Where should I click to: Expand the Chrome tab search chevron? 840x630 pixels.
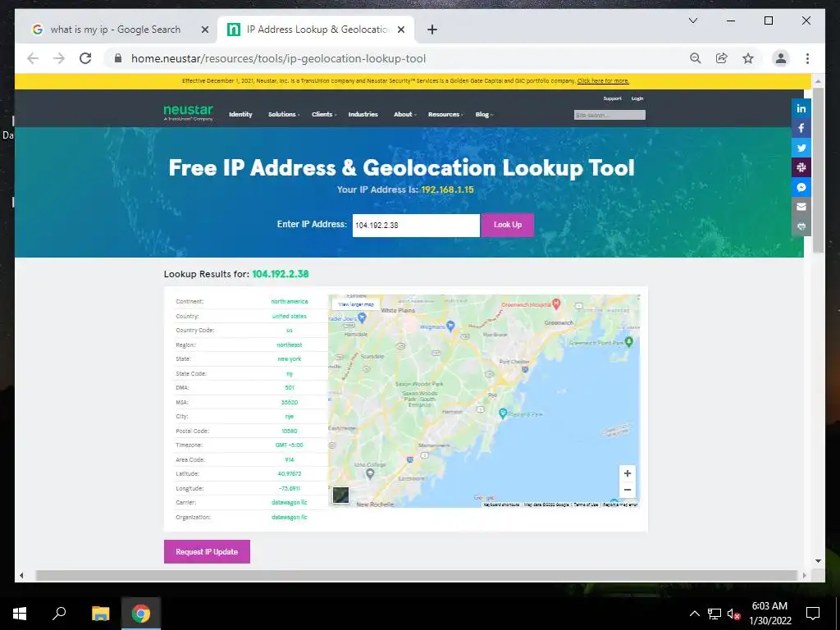click(x=693, y=21)
